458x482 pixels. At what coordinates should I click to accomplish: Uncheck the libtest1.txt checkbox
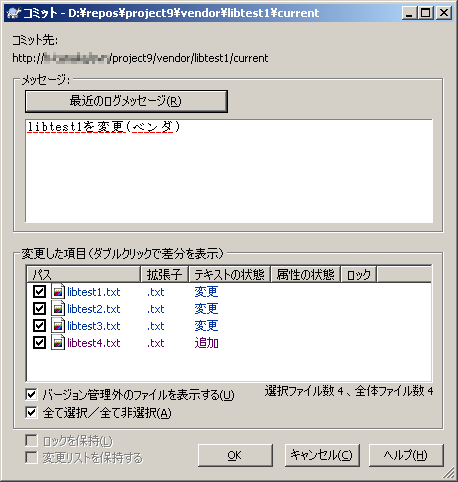point(39,292)
